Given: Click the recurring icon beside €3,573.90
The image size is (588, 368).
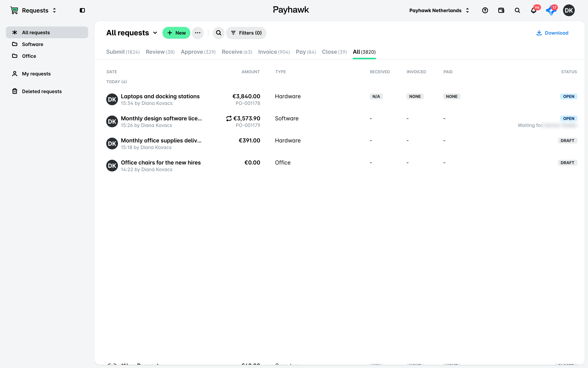Looking at the screenshot, I should tap(229, 118).
